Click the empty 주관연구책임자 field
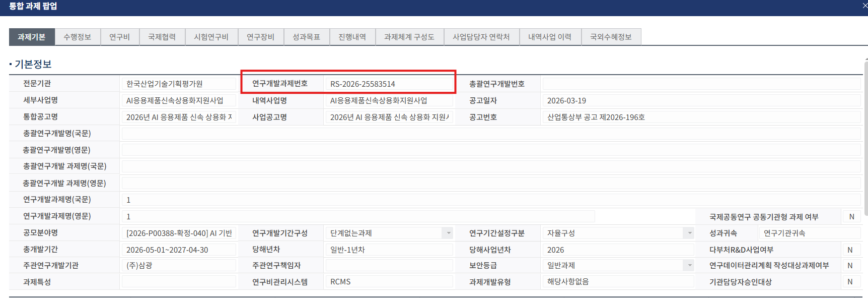Image resolution: width=868 pixels, height=298 pixels. pyautogui.click(x=389, y=265)
